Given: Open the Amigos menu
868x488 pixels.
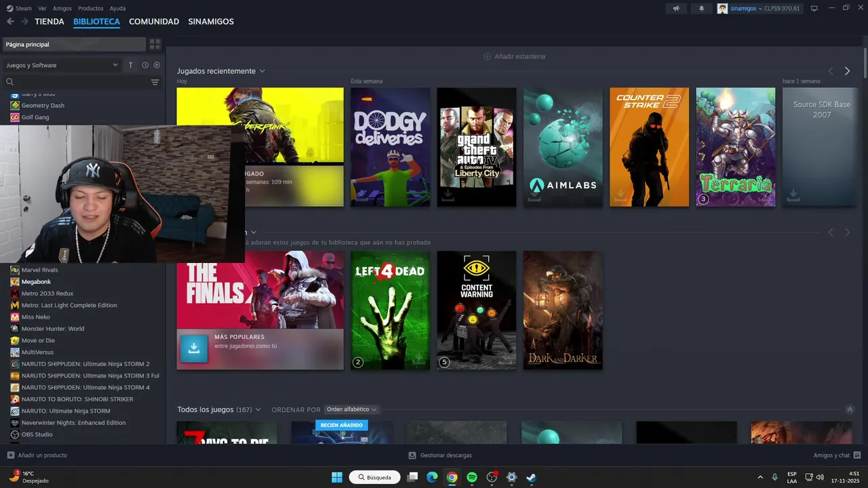Looking at the screenshot, I should coord(62,8).
